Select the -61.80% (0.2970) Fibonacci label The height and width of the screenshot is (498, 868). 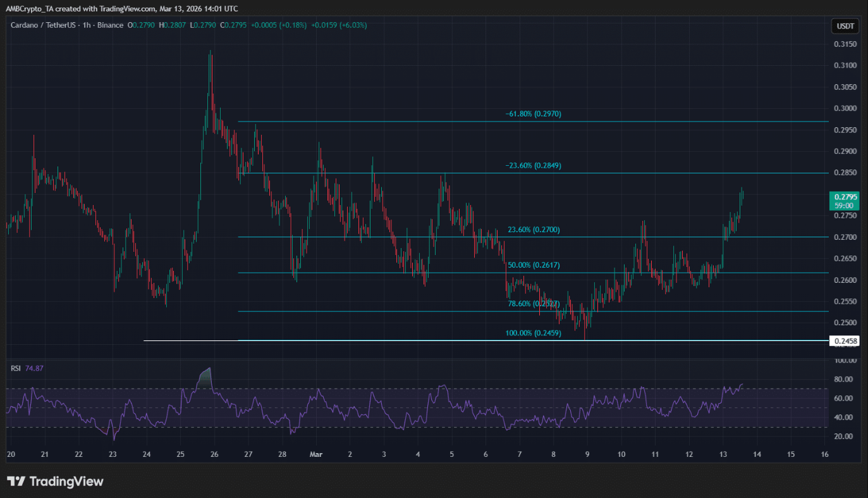533,114
